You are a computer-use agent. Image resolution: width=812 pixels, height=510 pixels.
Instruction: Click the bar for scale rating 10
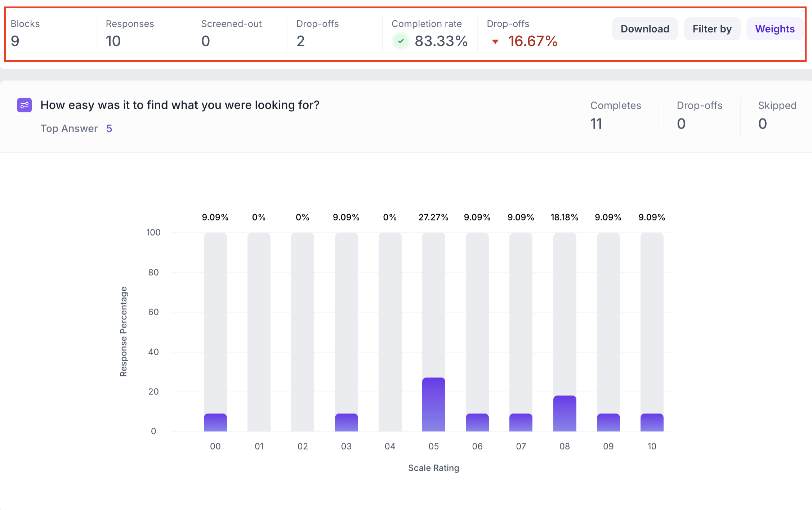(x=652, y=422)
